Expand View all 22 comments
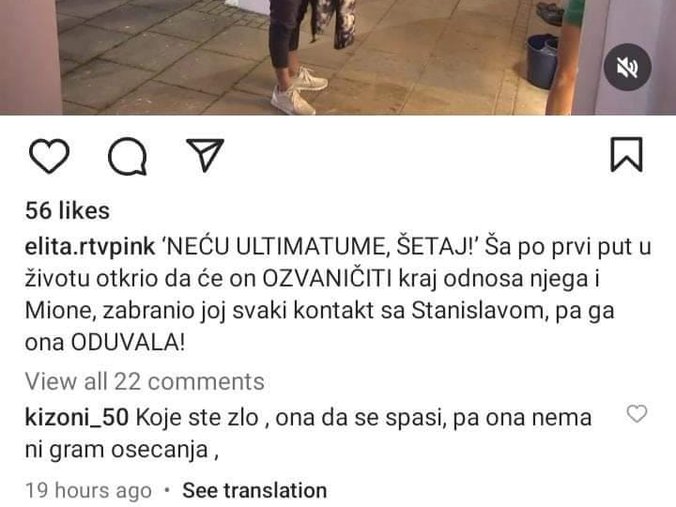Viewport: 676px width, 507px height. click(x=144, y=382)
